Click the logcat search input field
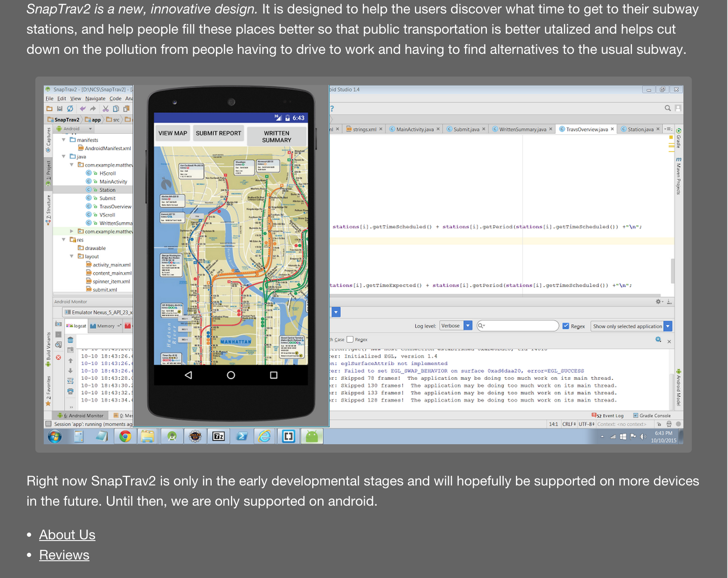 (x=518, y=326)
